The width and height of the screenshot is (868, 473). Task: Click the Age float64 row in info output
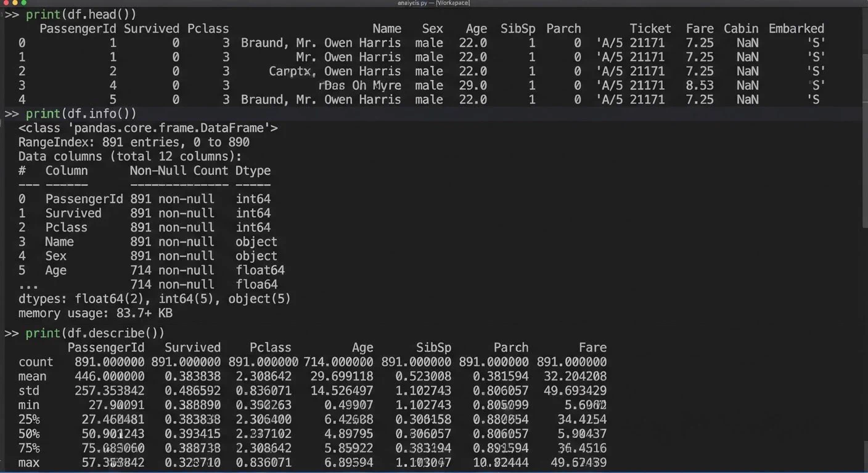152,270
